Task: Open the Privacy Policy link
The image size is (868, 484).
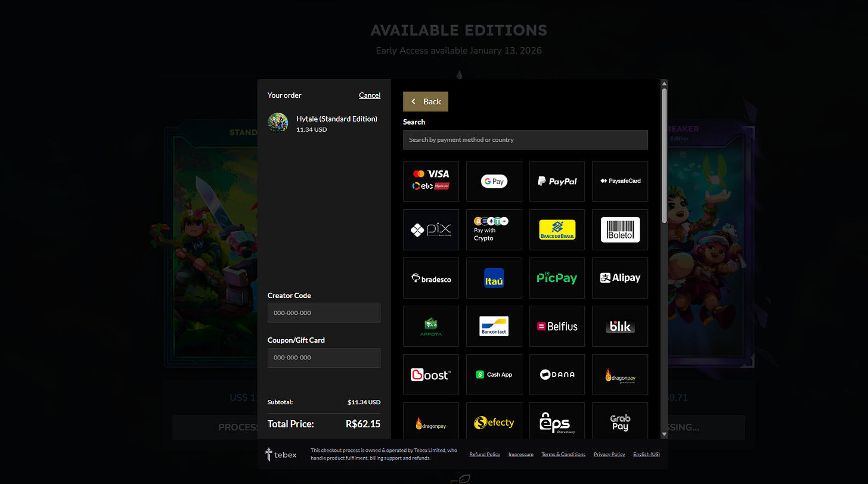Action: tap(609, 454)
